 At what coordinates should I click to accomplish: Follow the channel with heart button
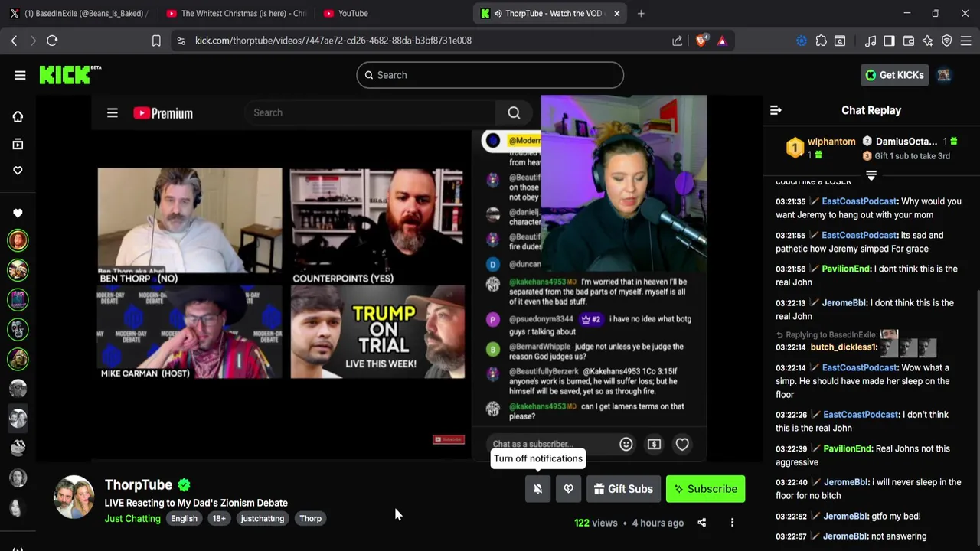tap(568, 489)
